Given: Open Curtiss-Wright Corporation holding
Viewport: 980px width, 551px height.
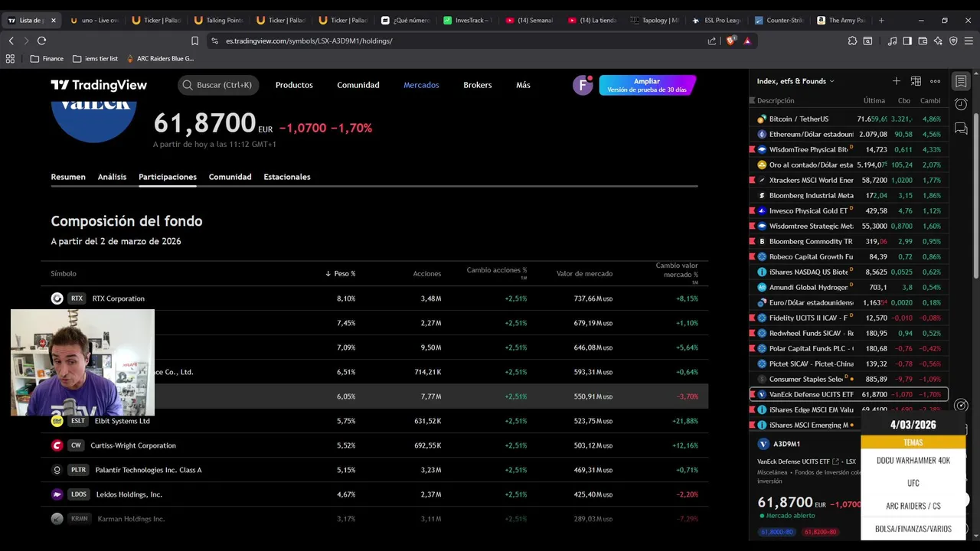Looking at the screenshot, I should pos(374,445).
